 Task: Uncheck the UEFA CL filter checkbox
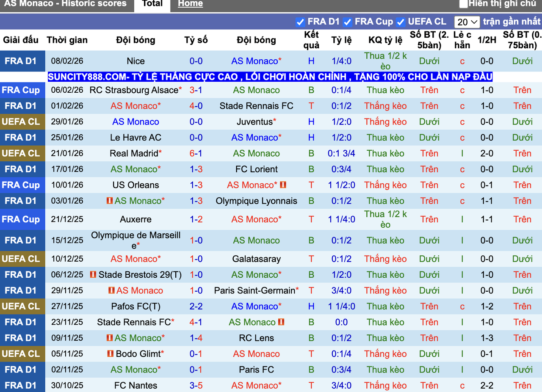(401, 22)
